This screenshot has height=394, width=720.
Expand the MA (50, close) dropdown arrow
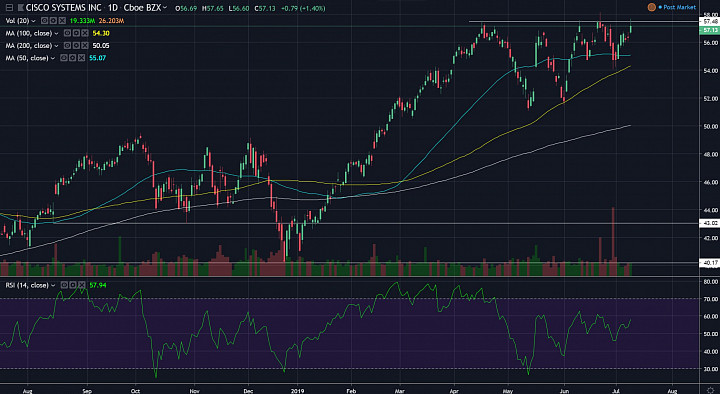click(x=53, y=58)
